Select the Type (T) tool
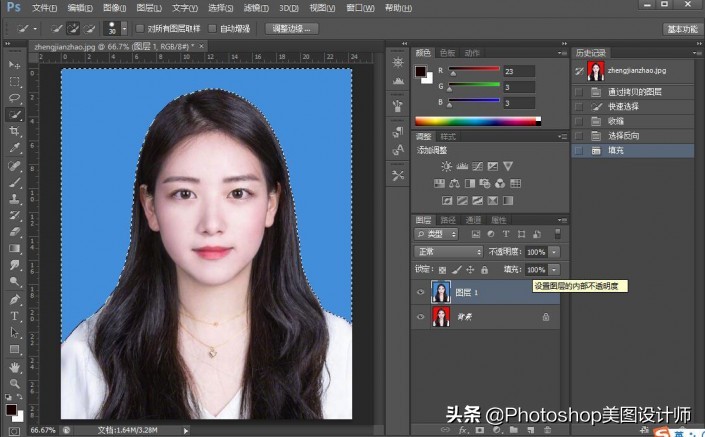The width and height of the screenshot is (705, 437). click(14, 315)
